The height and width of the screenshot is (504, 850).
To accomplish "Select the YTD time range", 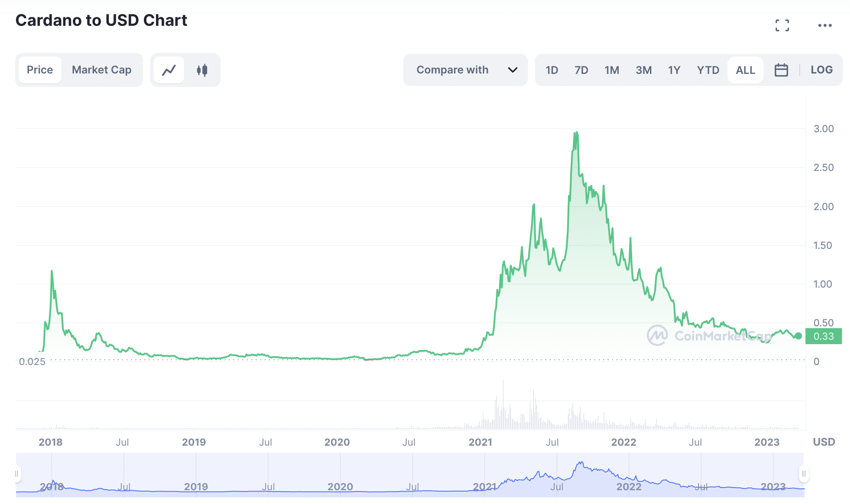I will 708,70.
